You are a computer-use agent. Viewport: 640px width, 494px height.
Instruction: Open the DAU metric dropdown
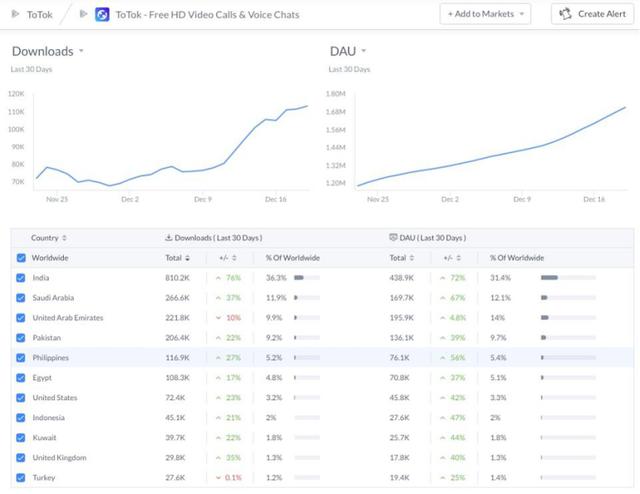coord(364,51)
